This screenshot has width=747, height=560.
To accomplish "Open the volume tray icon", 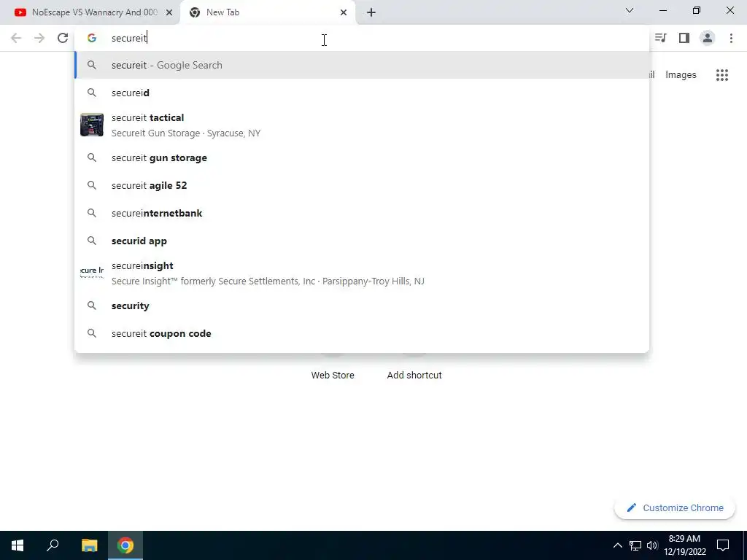I will pyautogui.click(x=652, y=545).
